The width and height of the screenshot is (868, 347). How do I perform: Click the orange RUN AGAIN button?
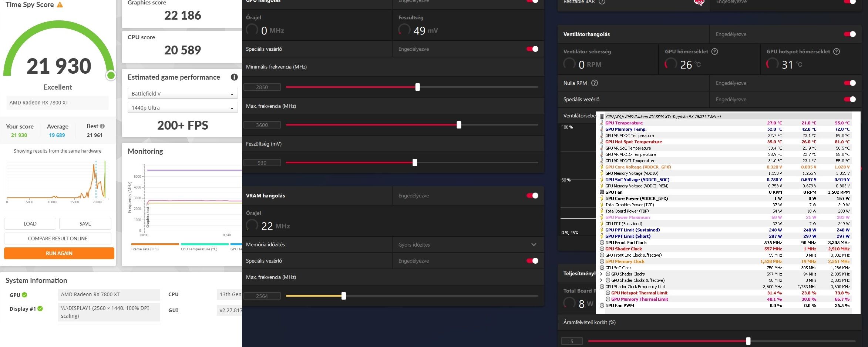point(59,253)
